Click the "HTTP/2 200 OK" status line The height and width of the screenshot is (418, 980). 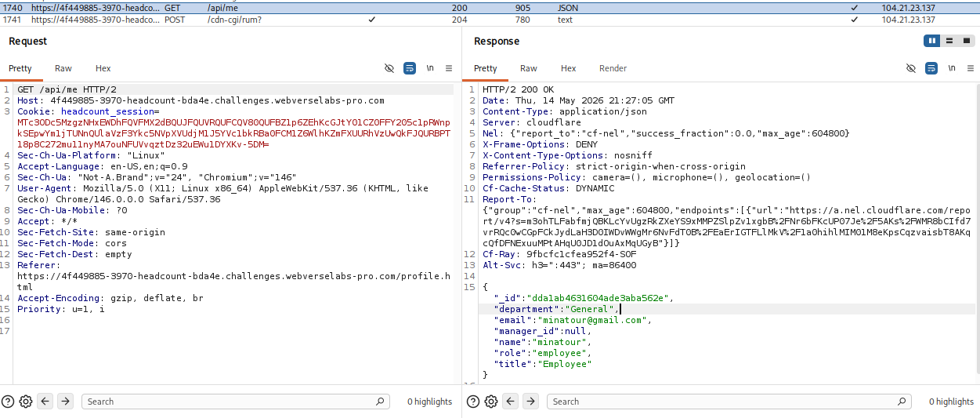coord(518,89)
